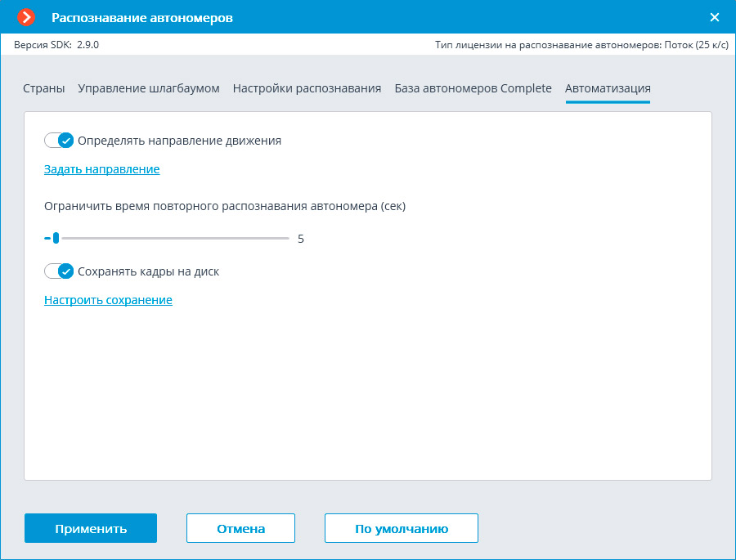
Task: Click the Тип лицензии license info text
Action: click(581, 45)
